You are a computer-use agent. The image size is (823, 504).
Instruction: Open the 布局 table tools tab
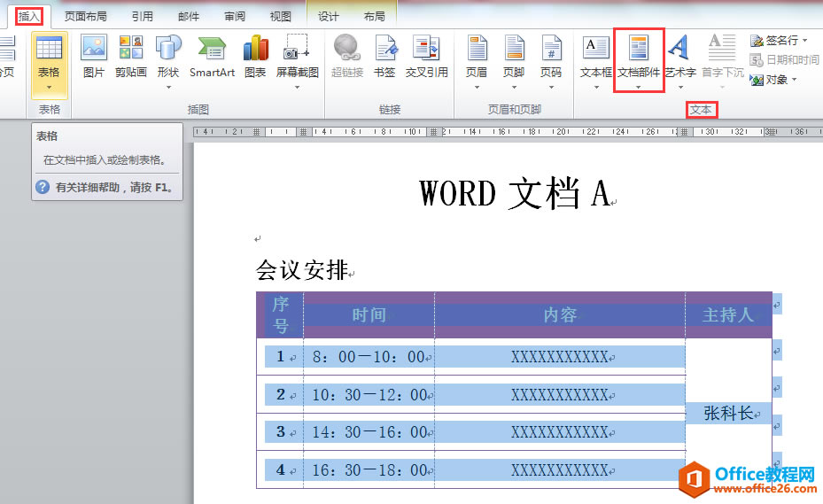(374, 17)
